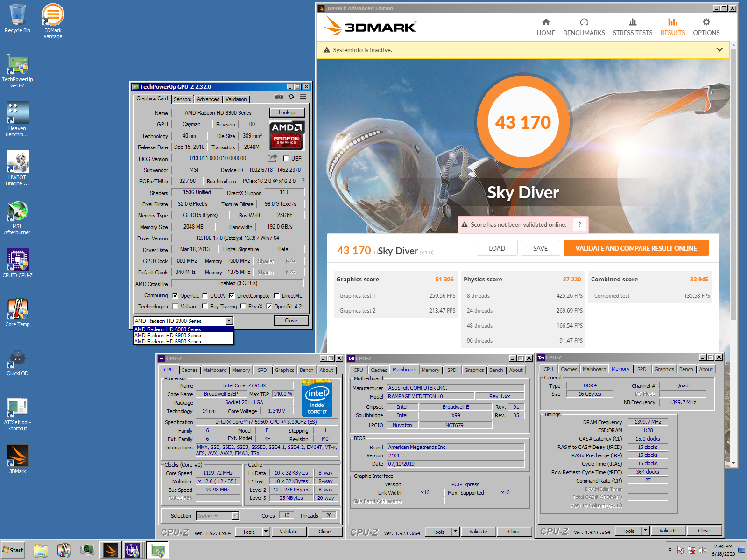
Task: Open STRESS TESTS in 3DMark navigation
Action: tap(633, 27)
